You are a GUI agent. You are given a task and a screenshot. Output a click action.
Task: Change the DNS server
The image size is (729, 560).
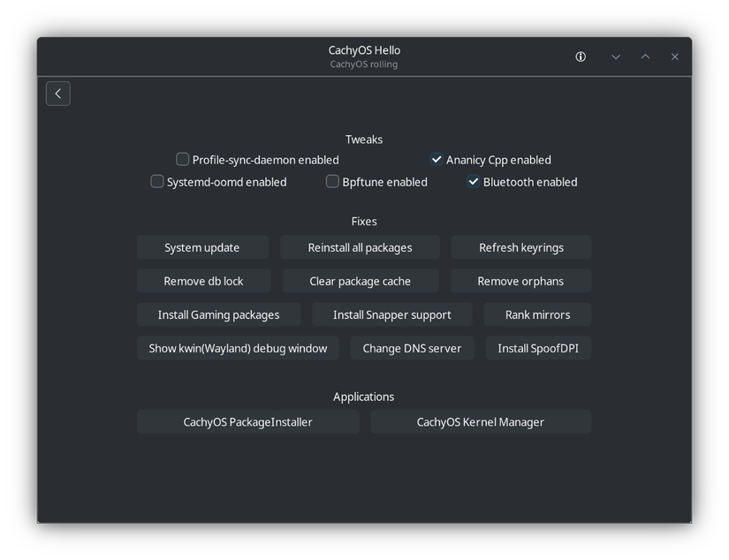(x=412, y=348)
